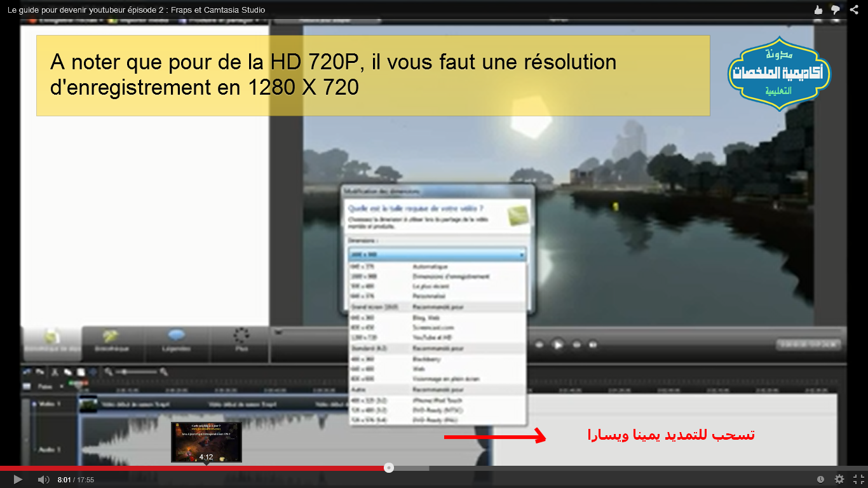Viewport: 868px width, 488px height.
Task: Play the Camtasia preview
Action: tap(558, 344)
